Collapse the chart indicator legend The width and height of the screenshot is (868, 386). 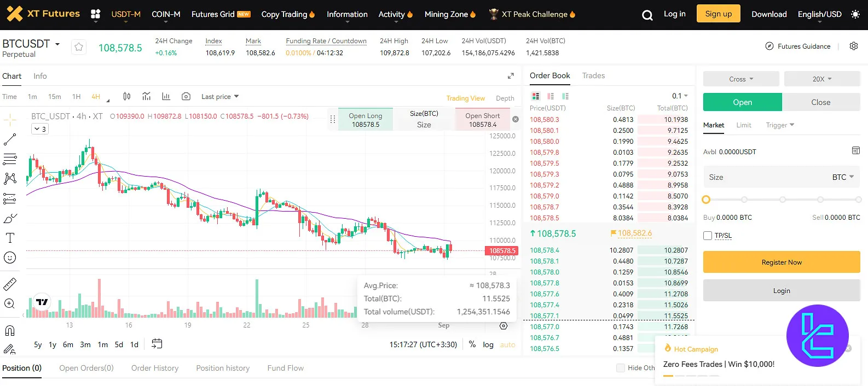pyautogui.click(x=40, y=129)
